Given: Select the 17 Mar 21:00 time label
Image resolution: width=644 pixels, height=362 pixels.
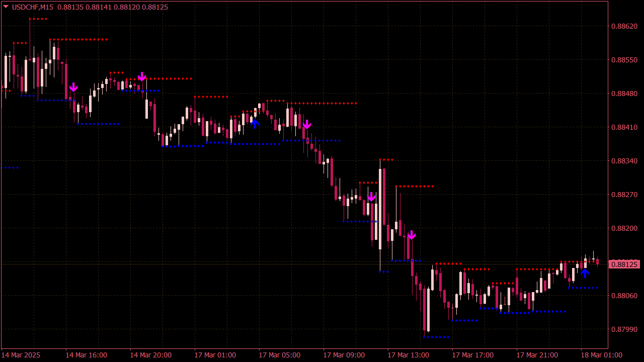Looking at the screenshot, I should [537, 355].
